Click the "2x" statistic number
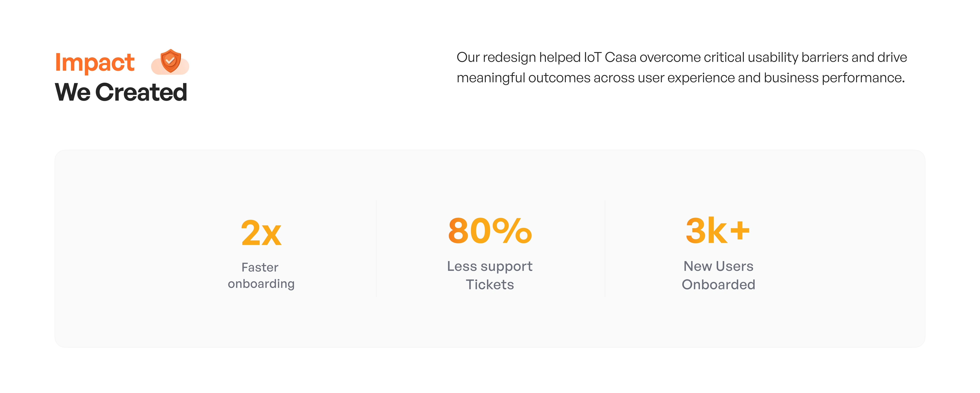The width and height of the screenshot is (980, 393). [x=261, y=233]
